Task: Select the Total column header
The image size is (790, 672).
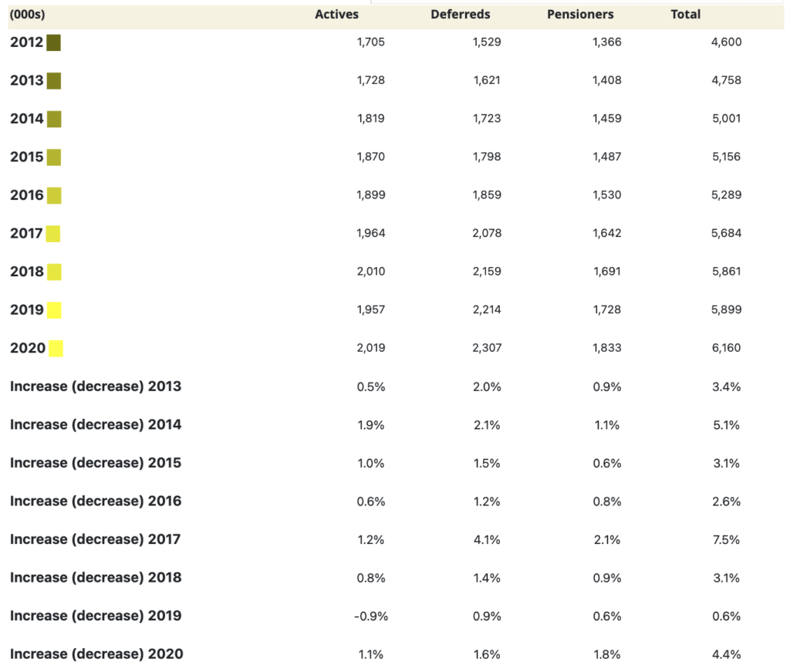Action: pos(686,15)
